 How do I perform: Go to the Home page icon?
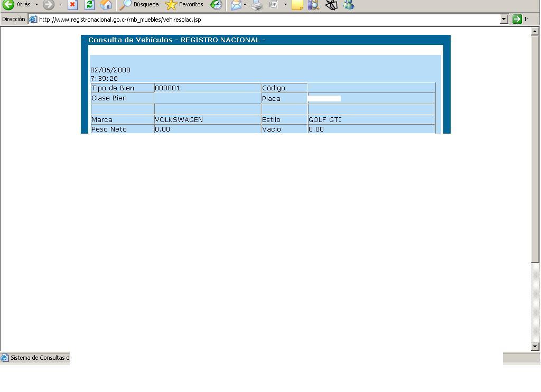coord(106,5)
